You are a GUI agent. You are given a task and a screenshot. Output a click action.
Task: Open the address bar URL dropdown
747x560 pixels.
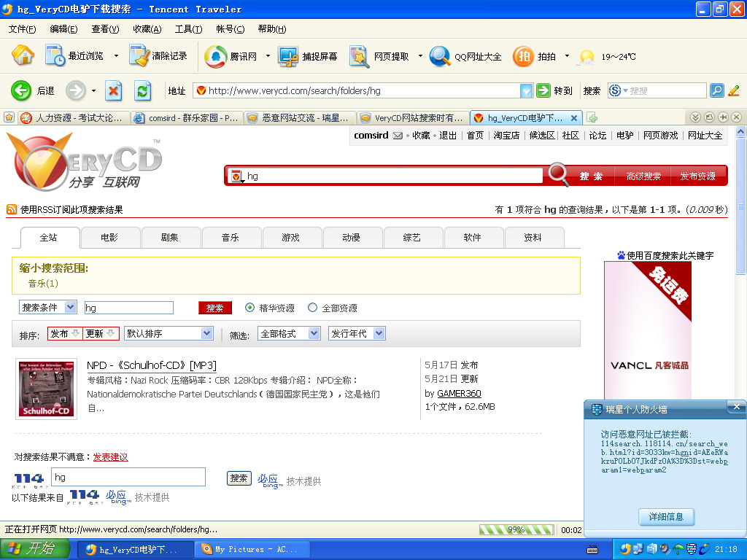tap(526, 90)
